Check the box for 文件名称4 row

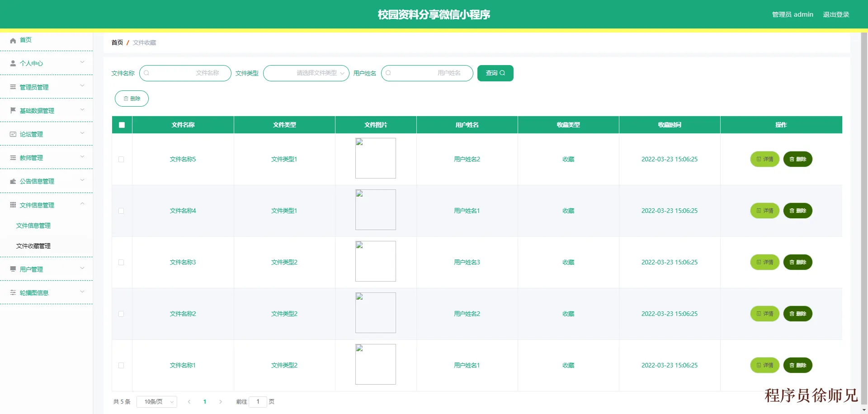coord(121,211)
